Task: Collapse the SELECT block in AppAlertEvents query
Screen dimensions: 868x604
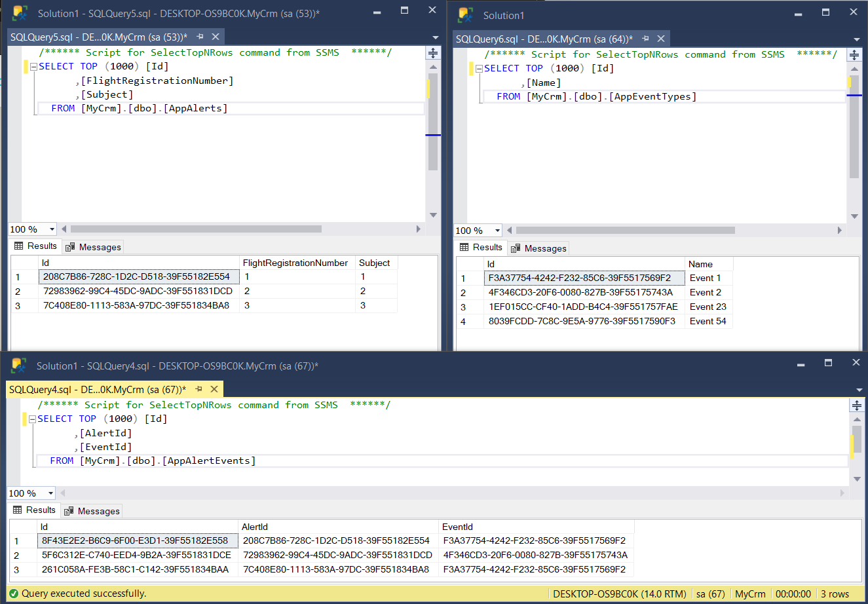Action: pyautogui.click(x=32, y=419)
